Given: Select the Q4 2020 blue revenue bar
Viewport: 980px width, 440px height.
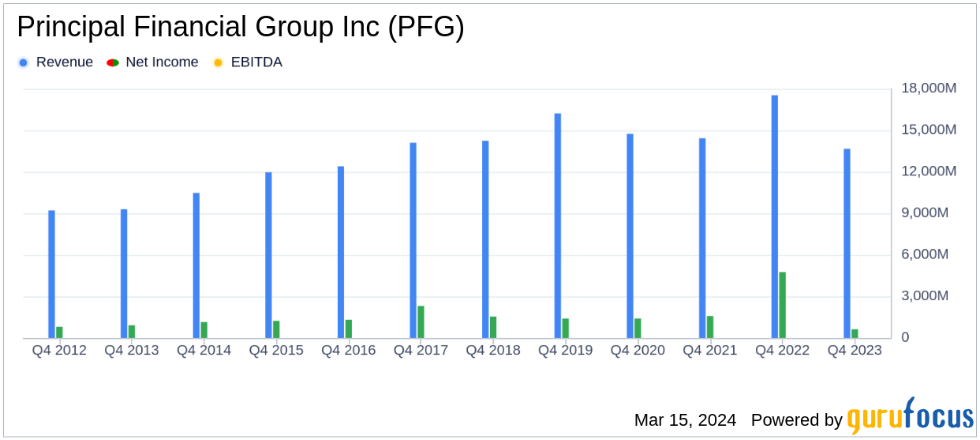Looking at the screenshot, I should tap(630, 236).
